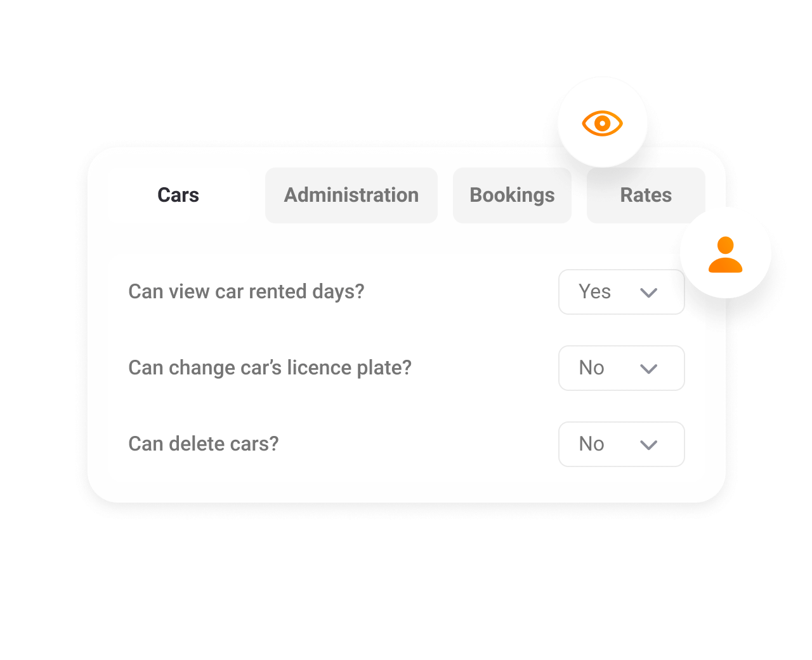Open the delete cars permission dropdown
This screenshot has width=812, height=660.
coord(621,444)
